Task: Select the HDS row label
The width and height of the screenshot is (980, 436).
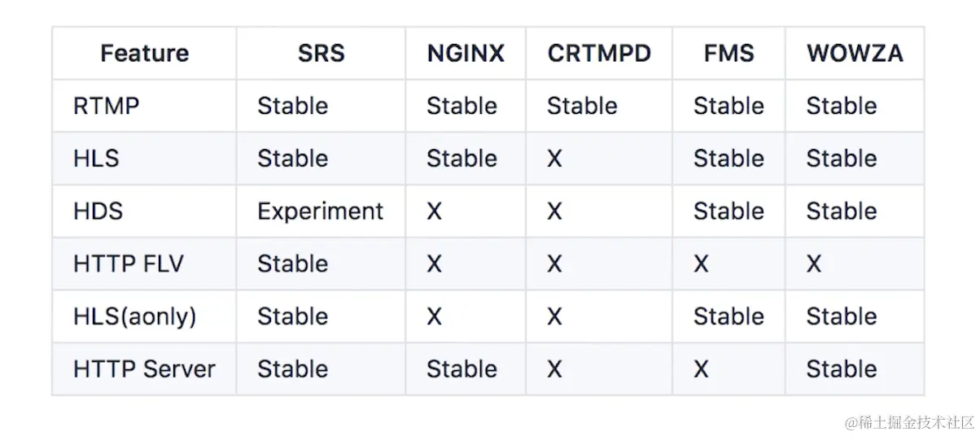Action: [98, 211]
